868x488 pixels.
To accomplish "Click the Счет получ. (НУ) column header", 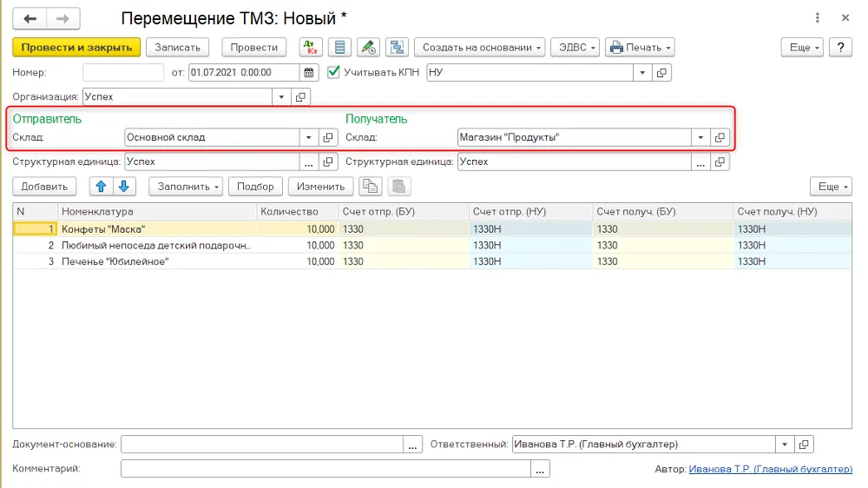I will coord(792,212).
